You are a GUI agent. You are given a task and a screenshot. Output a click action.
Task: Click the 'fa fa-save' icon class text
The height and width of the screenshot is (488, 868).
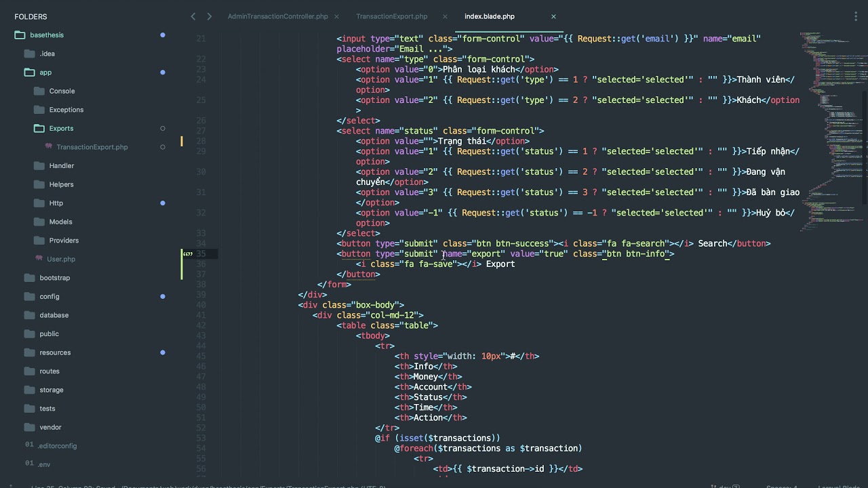(429, 264)
